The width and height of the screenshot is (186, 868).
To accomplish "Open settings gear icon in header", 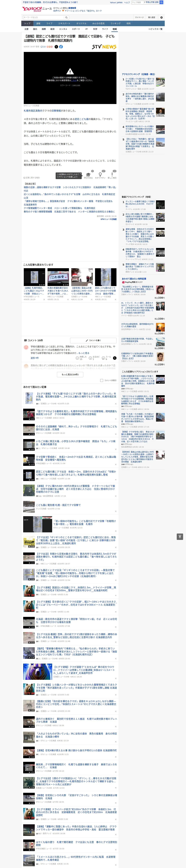I will coord(161,18).
